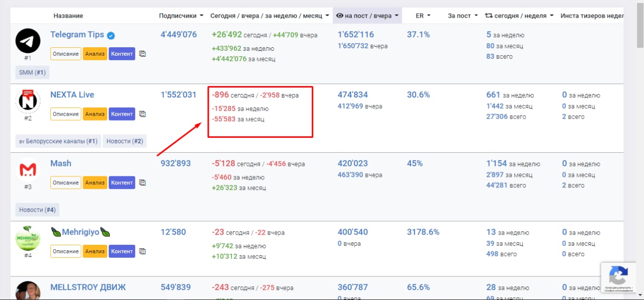Viewport: 644px width, 300px height.
Task: Sort by Подписчики column dropdown
Action: (181, 16)
